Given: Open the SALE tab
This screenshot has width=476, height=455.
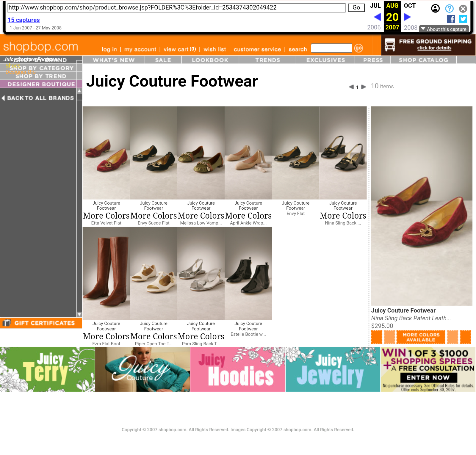Looking at the screenshot, I should 163,60.
